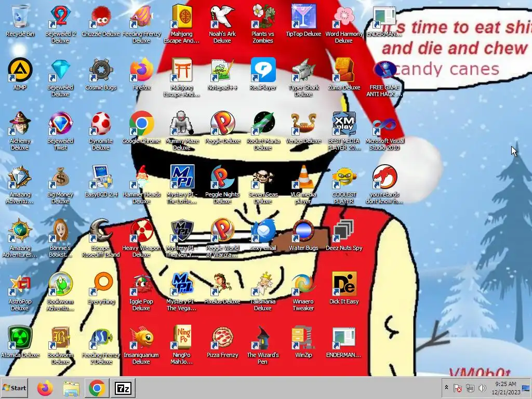Click the Word Harmony Deluxe icon

[x=344, y=24]
